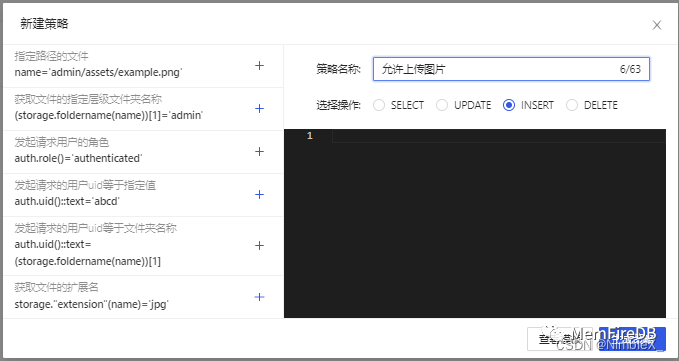The image size is (679, 361).
Task: Add the storage.foldername admin template
Action: pyautogui.click(x=259, y=109)
